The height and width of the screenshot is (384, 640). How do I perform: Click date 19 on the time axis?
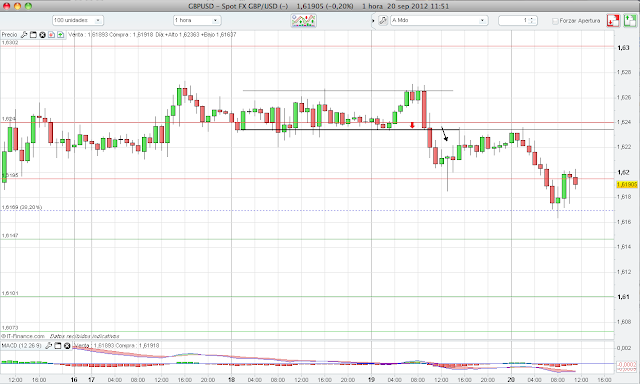click(371, 380)
